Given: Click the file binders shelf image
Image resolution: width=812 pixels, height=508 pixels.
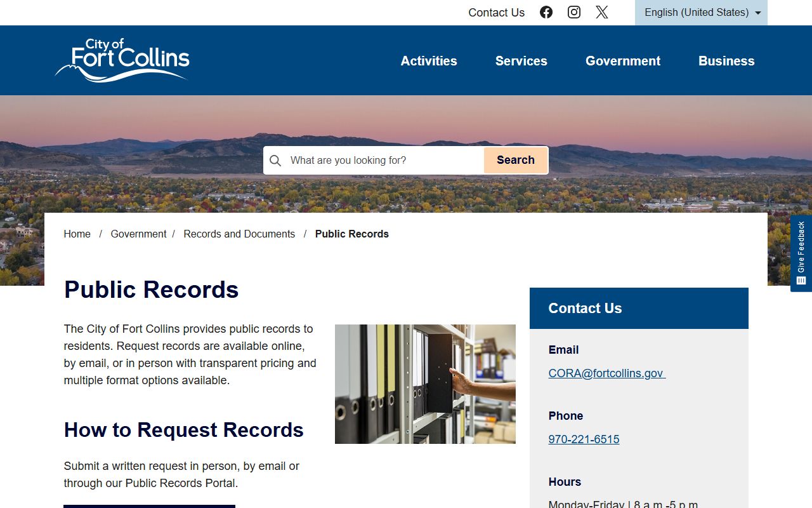Looking at the screenshot, I should click(x=425, y=384).
